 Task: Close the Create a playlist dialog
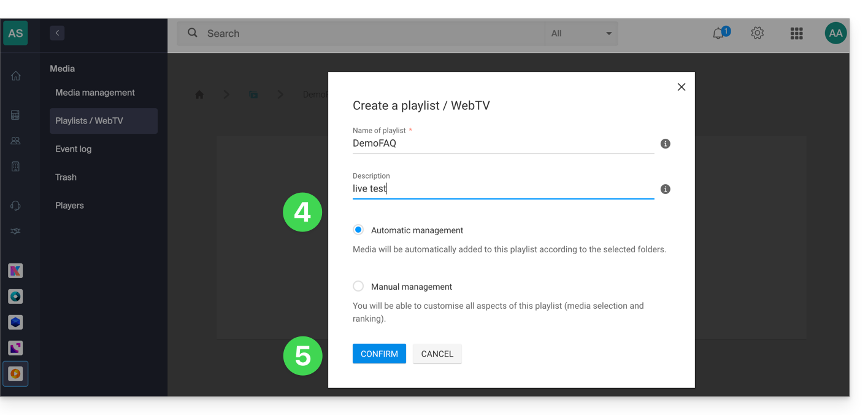tap(681, 87)
